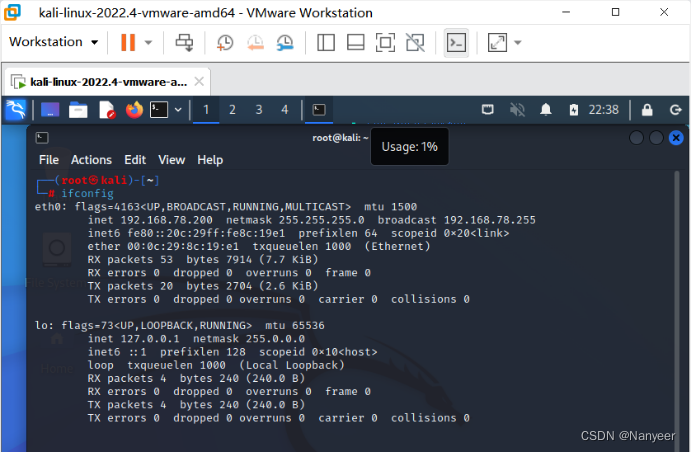The height and width of the screenshot is (453, 692).
Task: Take a snapshot of the VM
Action: click(x=225, y=42)
